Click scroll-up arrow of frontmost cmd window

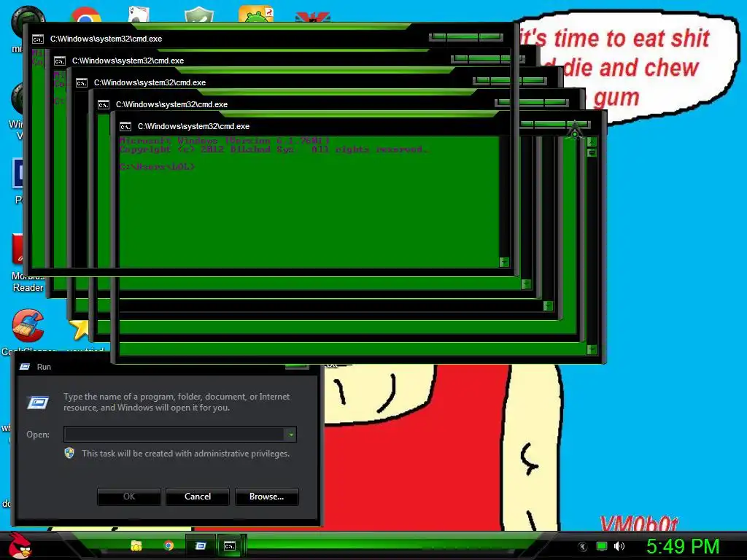[592, 141]
